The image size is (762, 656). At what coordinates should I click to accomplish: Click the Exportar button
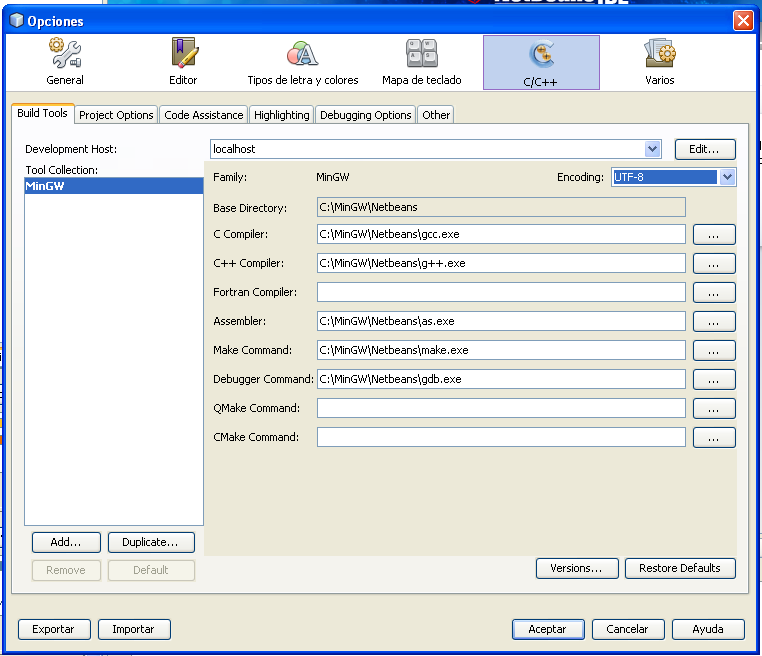pyautogui.click(x=54, y=629)
